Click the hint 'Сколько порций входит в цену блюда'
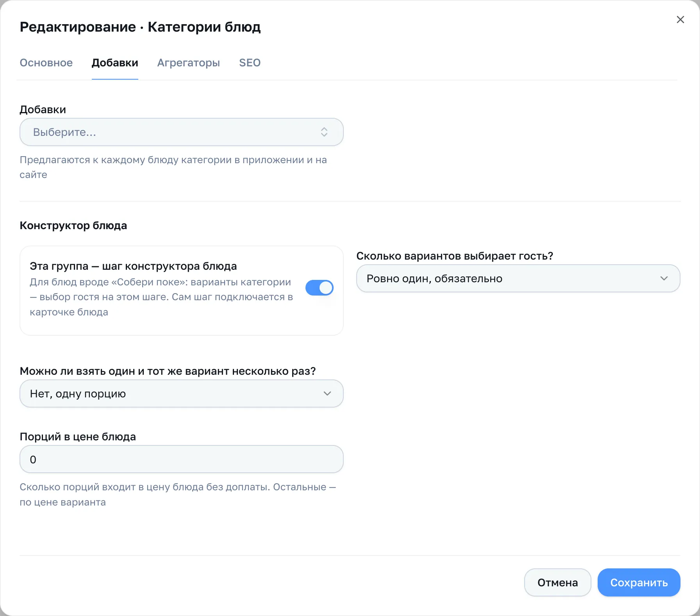 (178, 495)
